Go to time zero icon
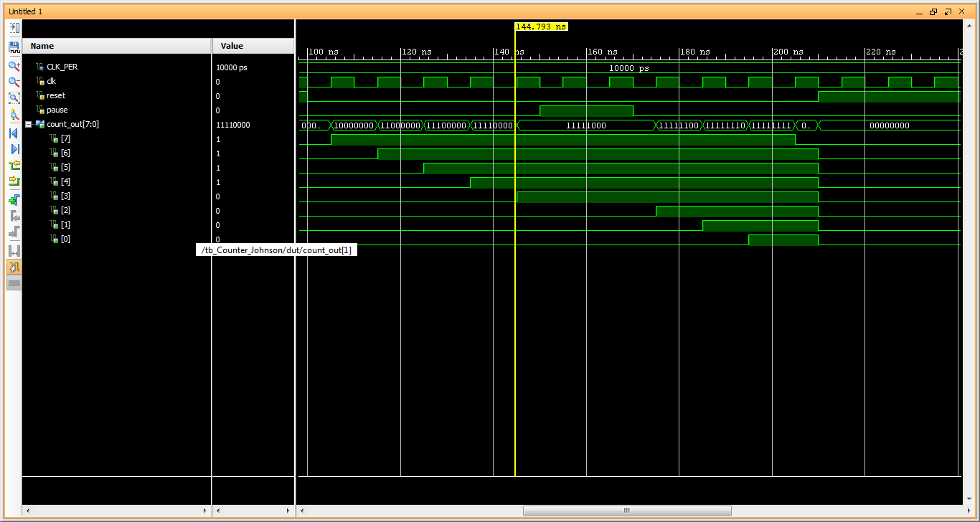This screenshot has width=980, height=522. point(14,133)
